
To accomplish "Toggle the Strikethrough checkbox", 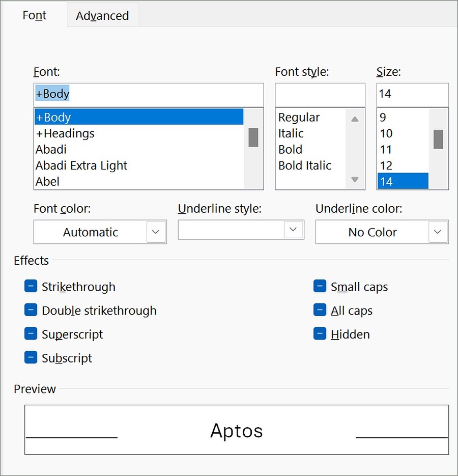I will coord(31,287).
